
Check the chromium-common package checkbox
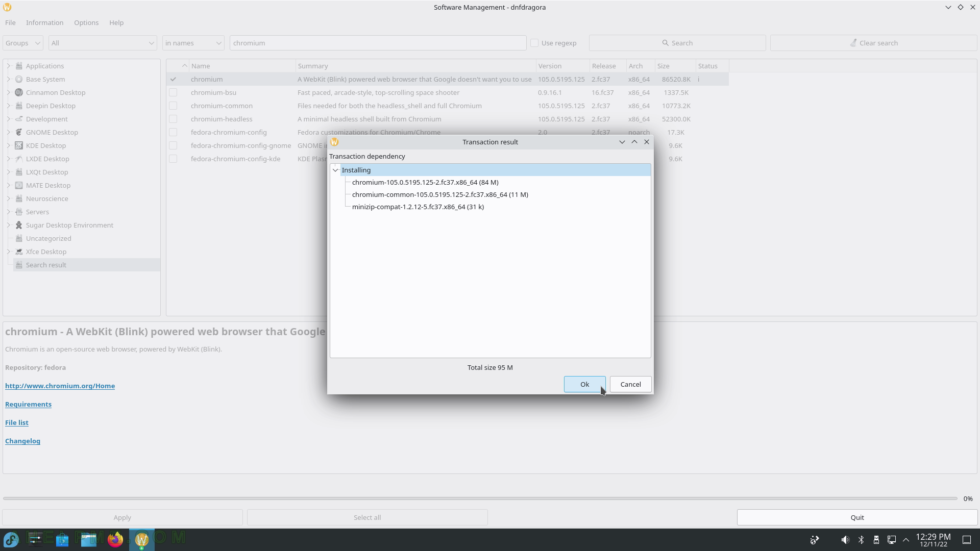[173, 106]
